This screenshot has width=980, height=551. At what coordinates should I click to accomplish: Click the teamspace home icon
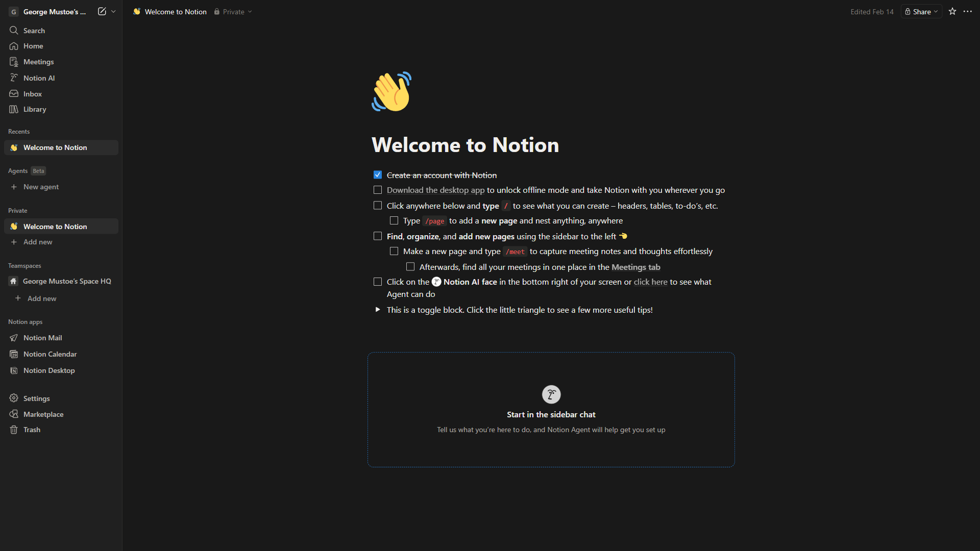(13, 281)
